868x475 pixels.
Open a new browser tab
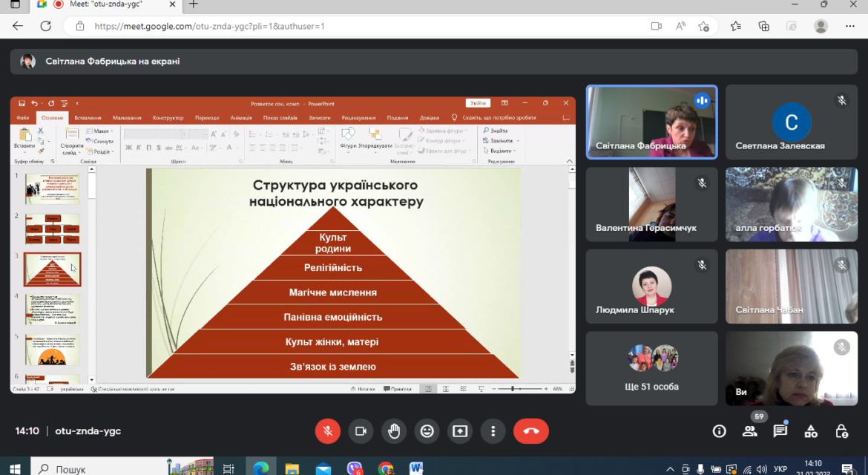(193, 4)
